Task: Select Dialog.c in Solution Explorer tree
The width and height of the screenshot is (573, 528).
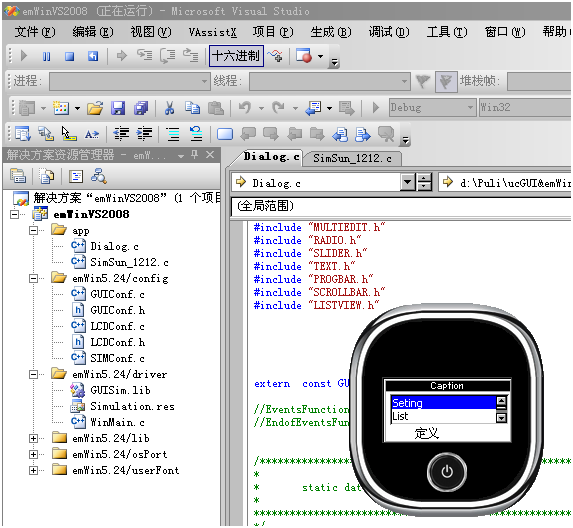Action: (x=114, y=246)
